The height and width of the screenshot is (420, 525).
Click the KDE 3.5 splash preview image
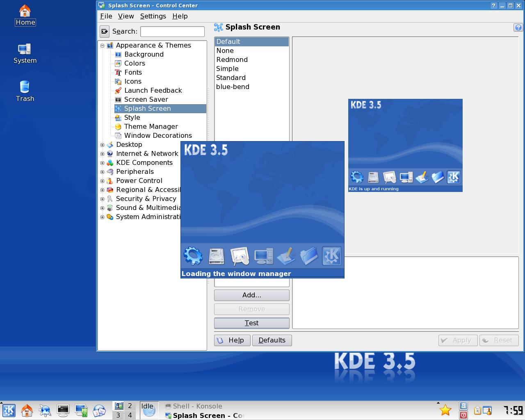point(405,145)
